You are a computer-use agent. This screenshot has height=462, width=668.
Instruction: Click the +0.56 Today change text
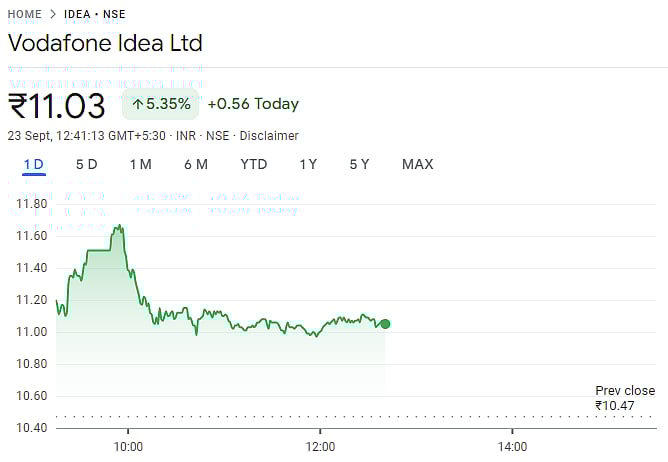[253, 104]
